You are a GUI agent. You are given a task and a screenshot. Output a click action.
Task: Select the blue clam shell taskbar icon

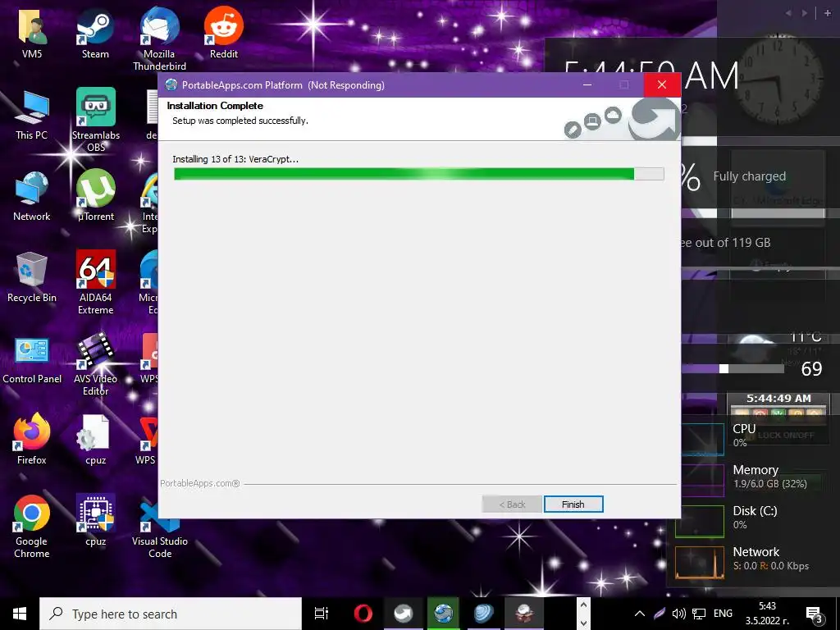484,614
